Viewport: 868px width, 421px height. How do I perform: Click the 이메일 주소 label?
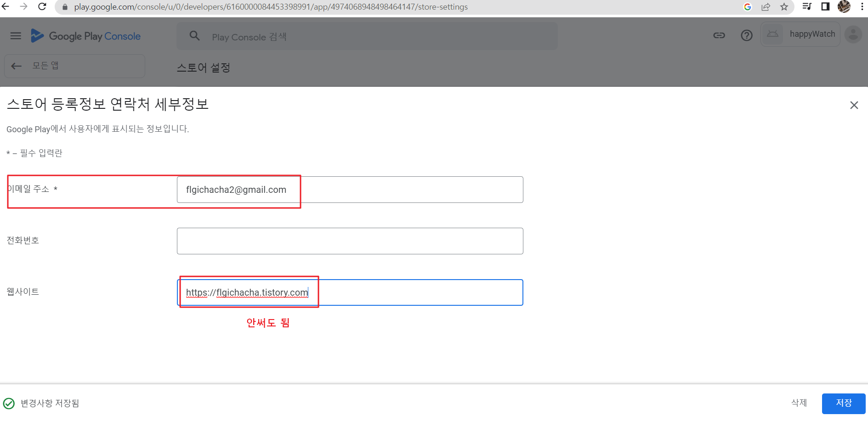pyautogui.click(x=32, y=189)
